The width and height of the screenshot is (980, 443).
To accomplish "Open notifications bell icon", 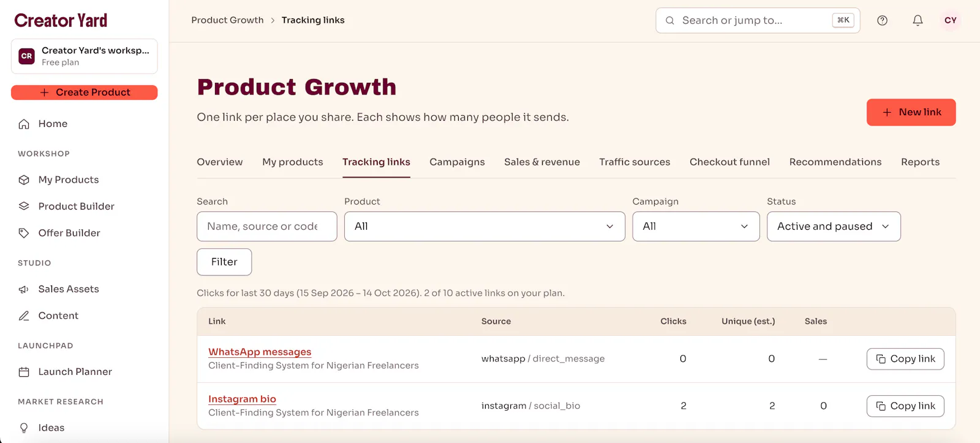I will pos(918,20).
